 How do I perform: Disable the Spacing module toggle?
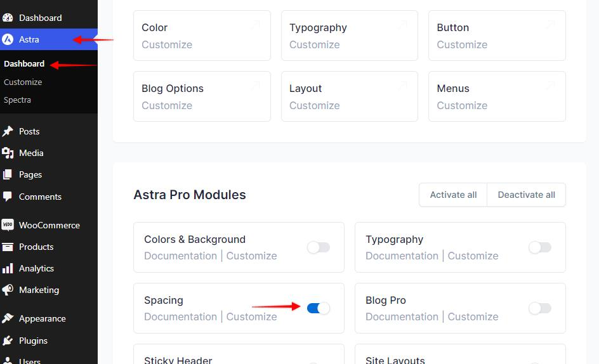tap(319, 308)
